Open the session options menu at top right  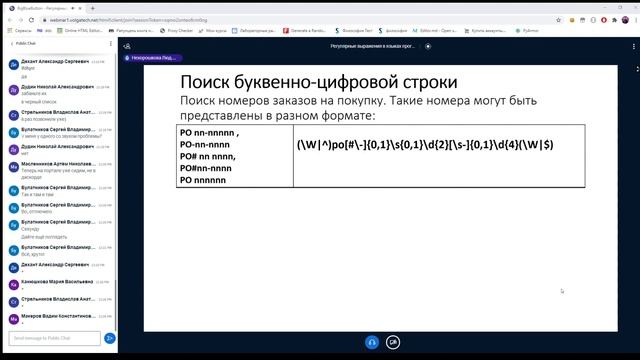[x=633, y=46]
